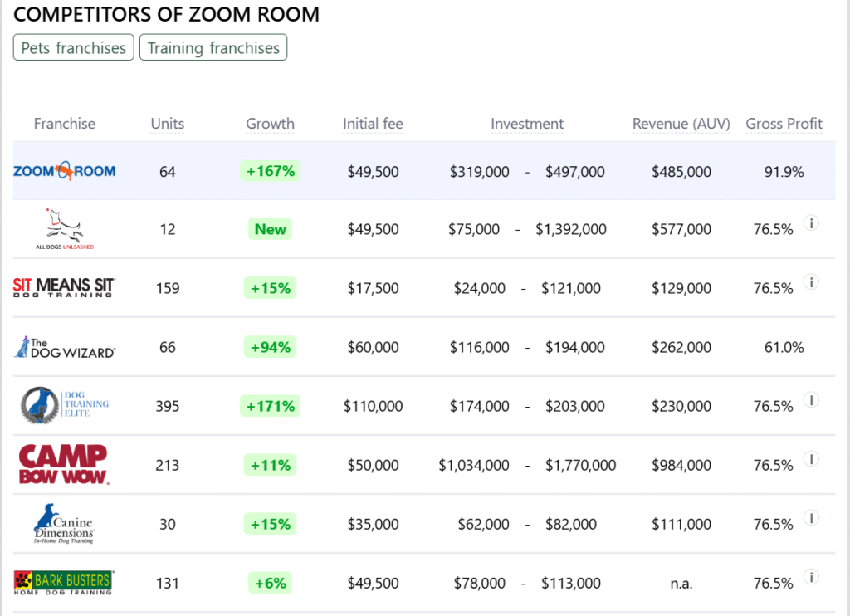Click the +11% growth badge
Screen dimensions: 850x616
pyautogui.click(x=270, y=465)
